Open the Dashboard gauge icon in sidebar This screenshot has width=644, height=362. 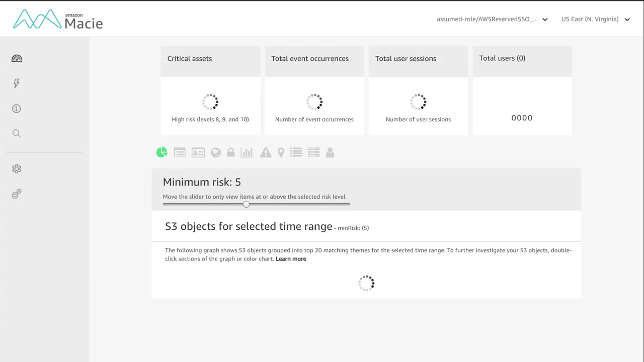tap(17, 59)
